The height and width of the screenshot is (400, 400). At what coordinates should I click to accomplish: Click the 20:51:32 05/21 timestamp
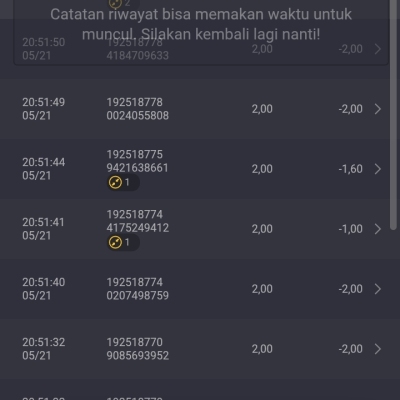(x=44, y=349)
